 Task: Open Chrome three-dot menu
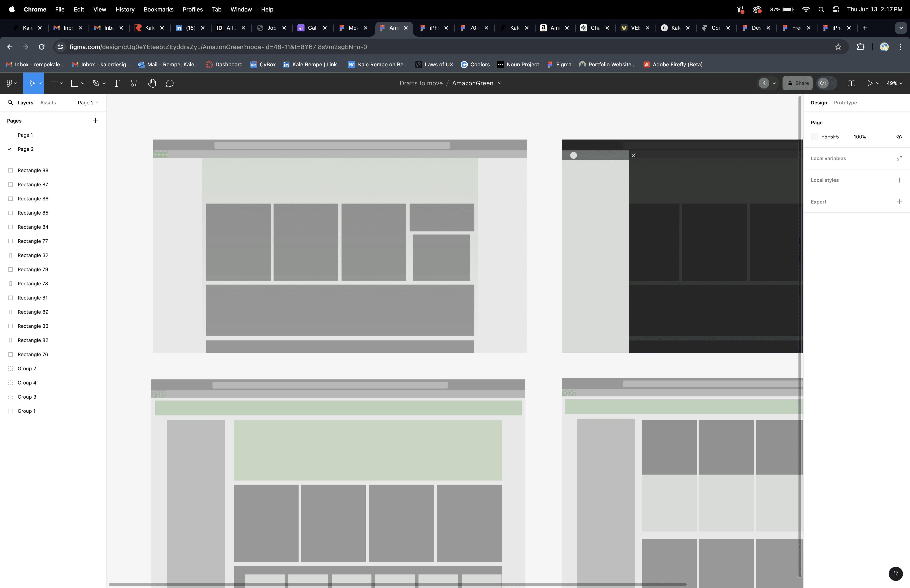coord(900,47)
